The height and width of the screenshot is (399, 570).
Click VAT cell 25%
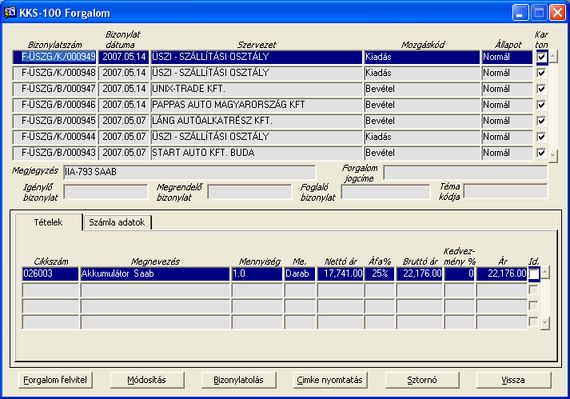(x=380, y=274)
